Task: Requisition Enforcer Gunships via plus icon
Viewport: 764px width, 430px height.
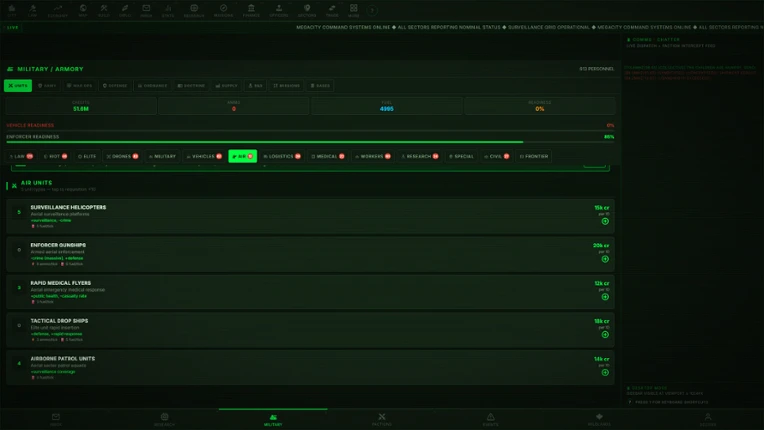Action: click(605, 259)
